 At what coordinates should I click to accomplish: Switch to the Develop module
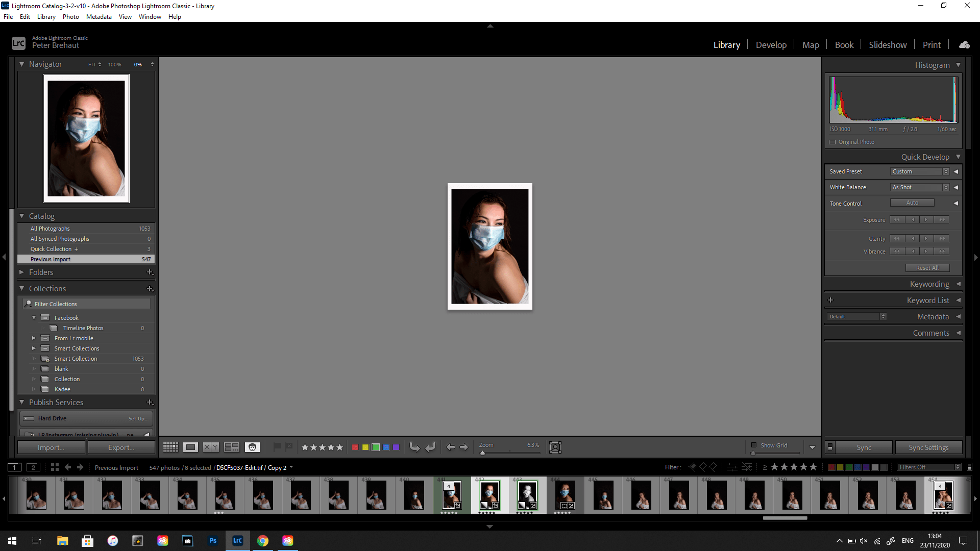coord(771,44)
